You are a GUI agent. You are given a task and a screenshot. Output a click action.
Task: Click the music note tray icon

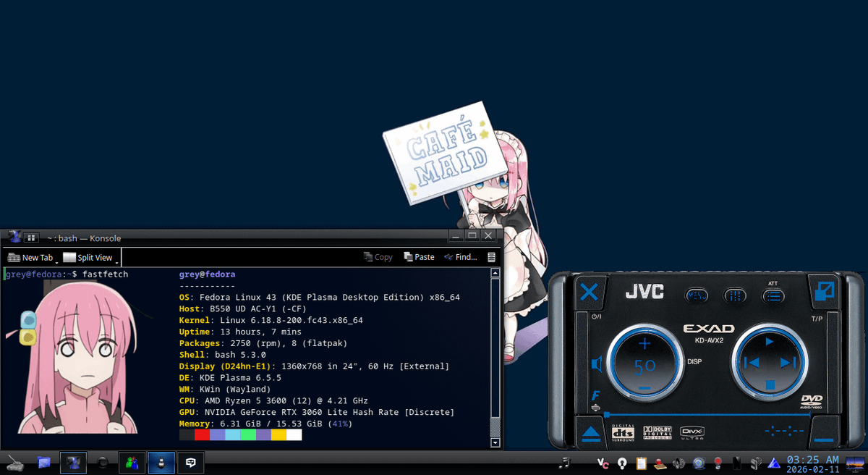(x=565, y=463)
